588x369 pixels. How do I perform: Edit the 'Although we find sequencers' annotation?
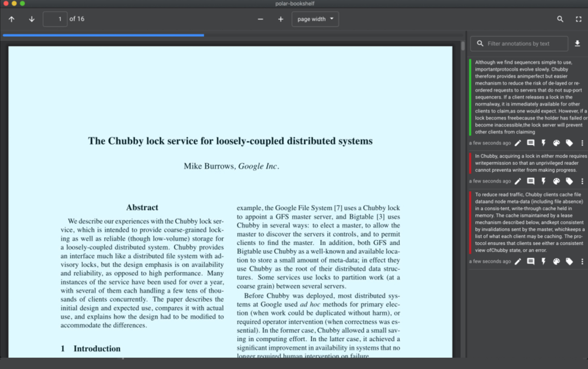[518, 143]
